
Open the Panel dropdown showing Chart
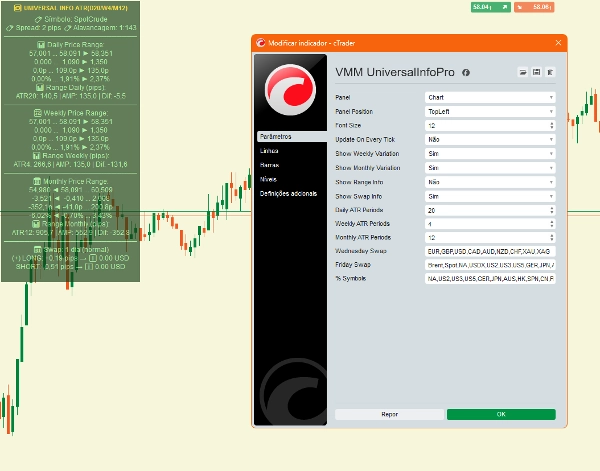pos(490,97)
